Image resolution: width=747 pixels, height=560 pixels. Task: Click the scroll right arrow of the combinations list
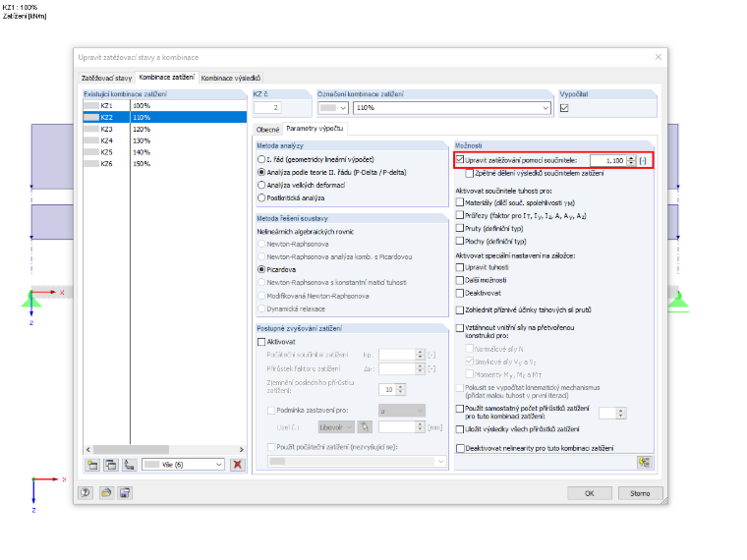pyautogui.click(x=241, y=450)
